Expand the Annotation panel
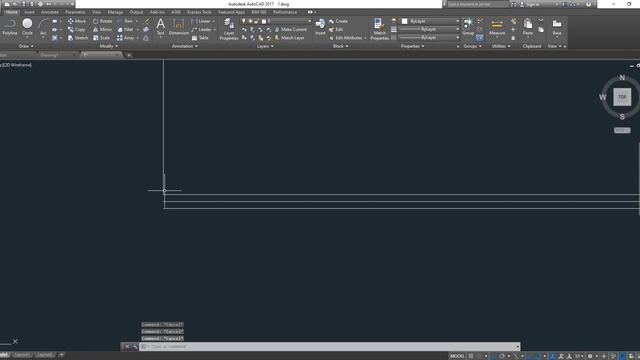The height and width of the screenshot is (360, 640). coord(184,46)
